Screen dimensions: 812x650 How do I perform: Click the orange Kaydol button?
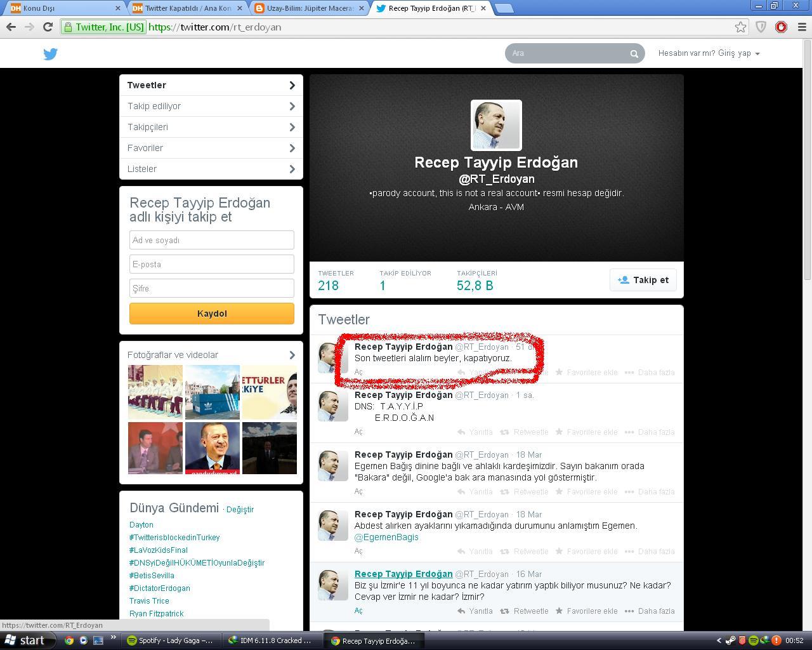click(x=212, y=314)
